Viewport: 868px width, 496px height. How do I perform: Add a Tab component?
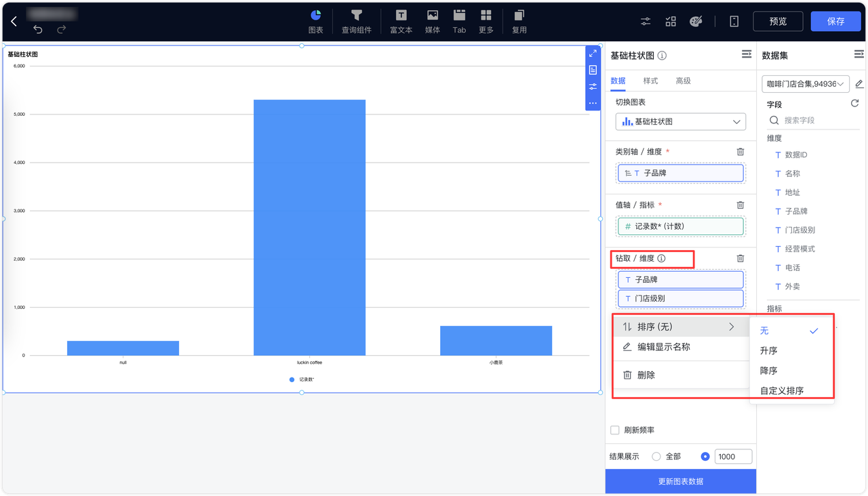(x=459, y=22)
